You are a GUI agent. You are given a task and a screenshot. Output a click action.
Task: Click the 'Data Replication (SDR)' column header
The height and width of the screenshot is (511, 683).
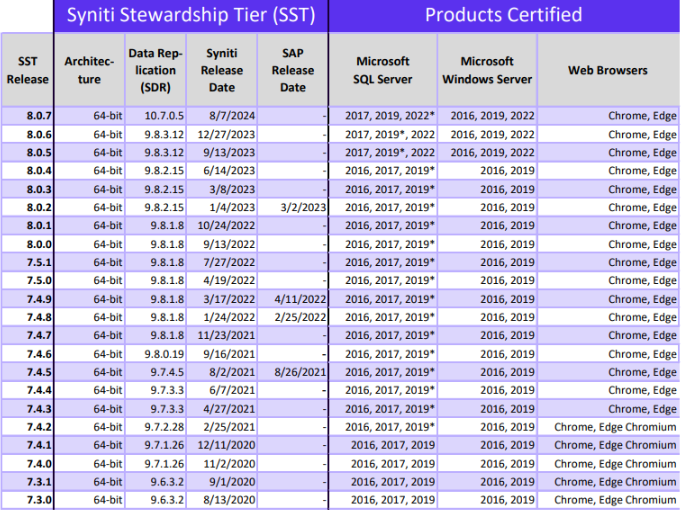point(156,70)
